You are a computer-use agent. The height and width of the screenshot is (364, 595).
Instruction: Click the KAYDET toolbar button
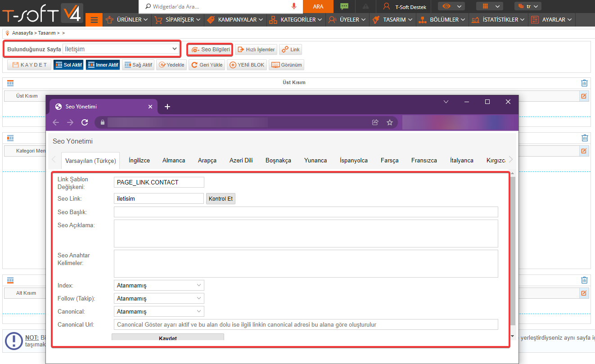point(29,65)
